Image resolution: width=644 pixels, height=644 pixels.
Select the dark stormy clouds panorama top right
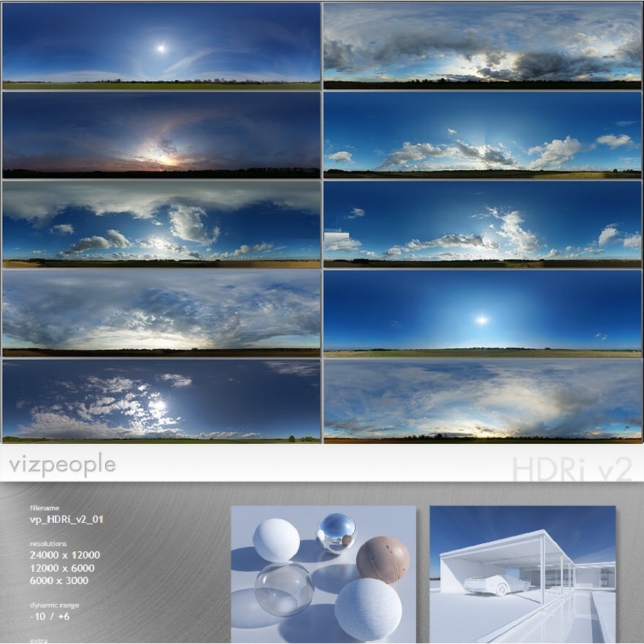tap(482, 47)
